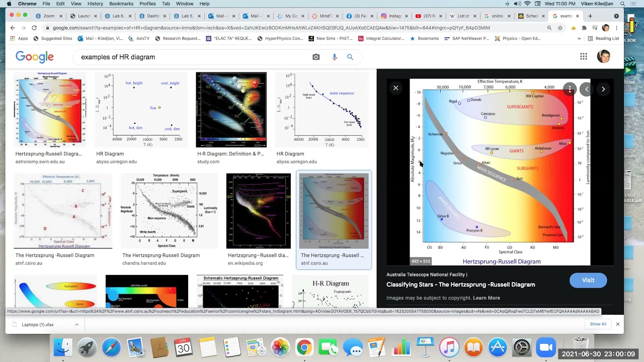This screenshot has width=644, height=362.
Task: Open Zoom app in the dock
Action: [546, 347]
